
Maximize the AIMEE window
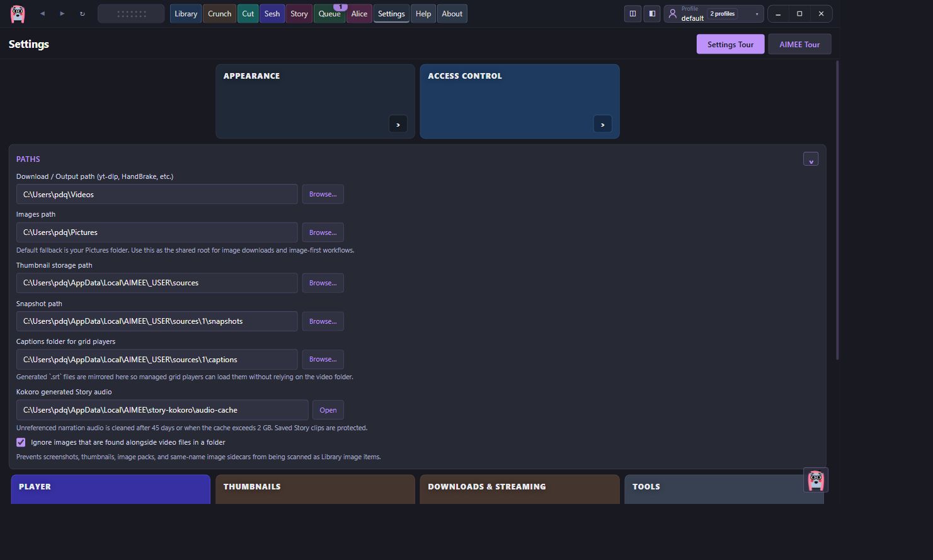[799, 14]
